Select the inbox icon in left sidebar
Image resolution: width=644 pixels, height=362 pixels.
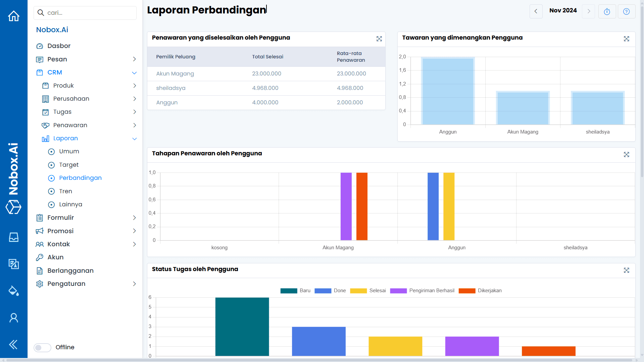13,237
